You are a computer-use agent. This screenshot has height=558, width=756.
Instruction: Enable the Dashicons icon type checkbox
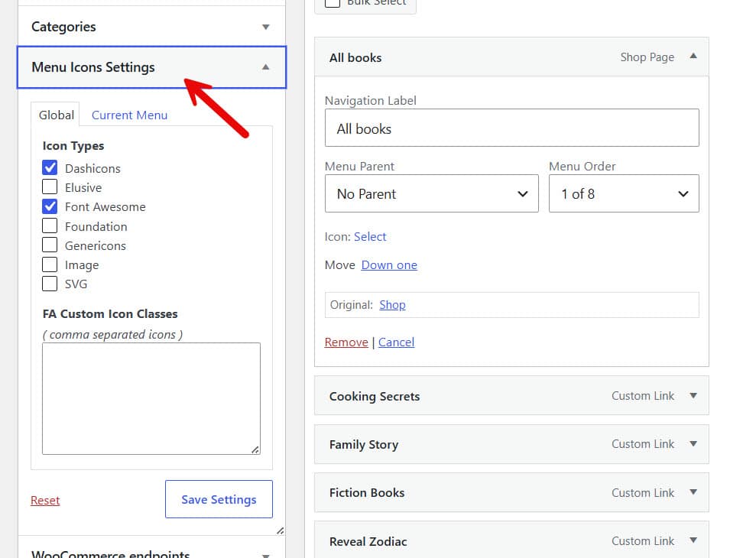click(x=50, y=168)
